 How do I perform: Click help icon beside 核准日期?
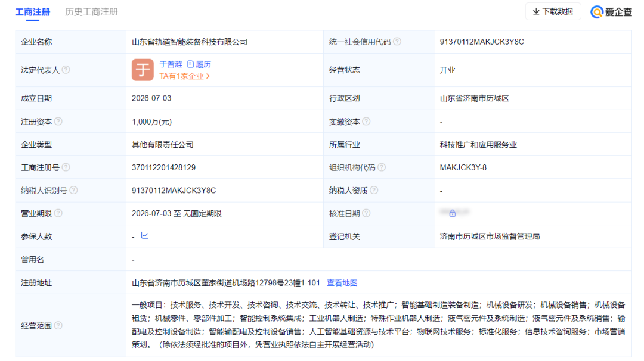(x=366, y=213)
